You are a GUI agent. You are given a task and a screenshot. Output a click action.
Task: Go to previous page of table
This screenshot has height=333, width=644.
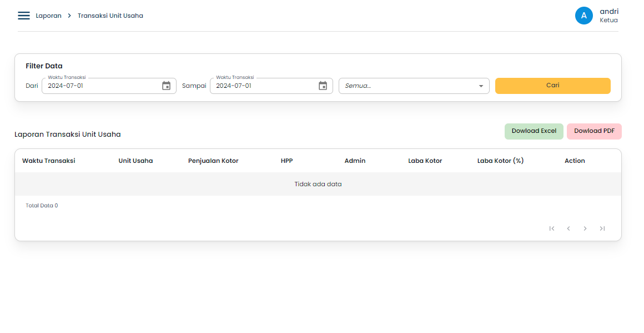(568, 228)
